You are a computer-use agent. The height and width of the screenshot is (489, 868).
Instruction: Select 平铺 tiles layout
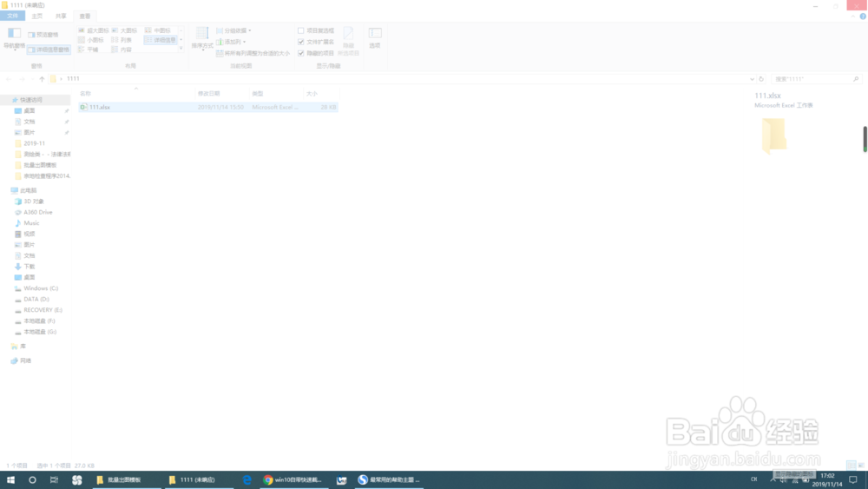(89, 50)
